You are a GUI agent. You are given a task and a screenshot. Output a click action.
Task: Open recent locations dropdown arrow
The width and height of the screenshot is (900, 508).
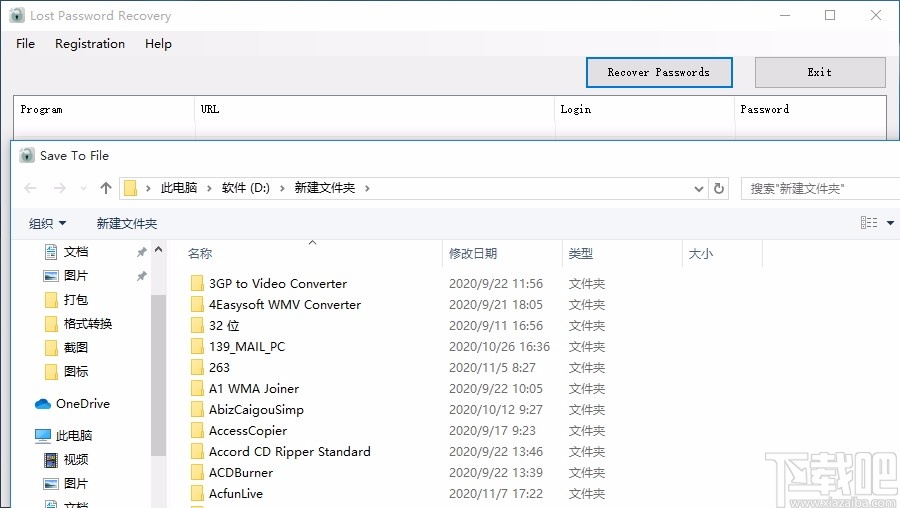coord(84,188)
